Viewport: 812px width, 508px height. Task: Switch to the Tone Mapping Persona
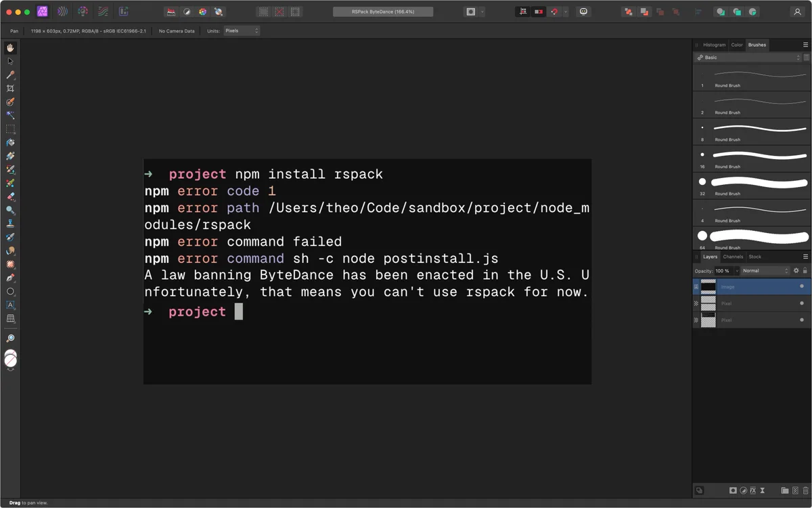click(103, 12)
